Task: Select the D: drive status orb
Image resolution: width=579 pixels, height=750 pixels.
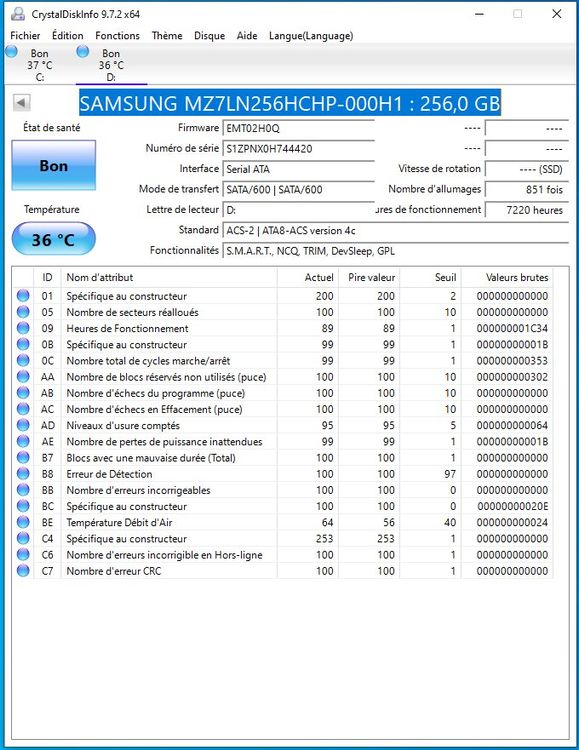Action: 83,51
